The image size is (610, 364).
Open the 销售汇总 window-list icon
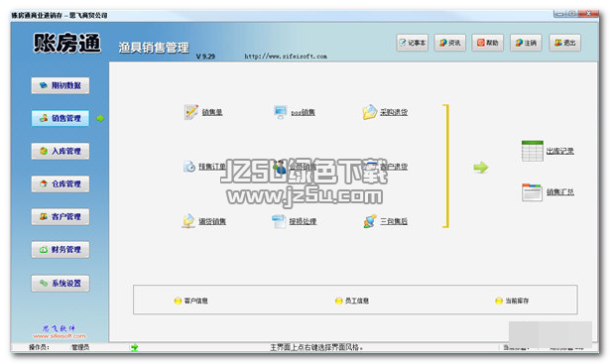(532, 192)
